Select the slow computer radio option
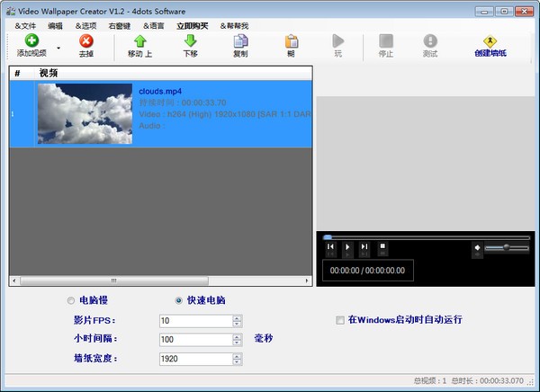 (x=71, y=300)
